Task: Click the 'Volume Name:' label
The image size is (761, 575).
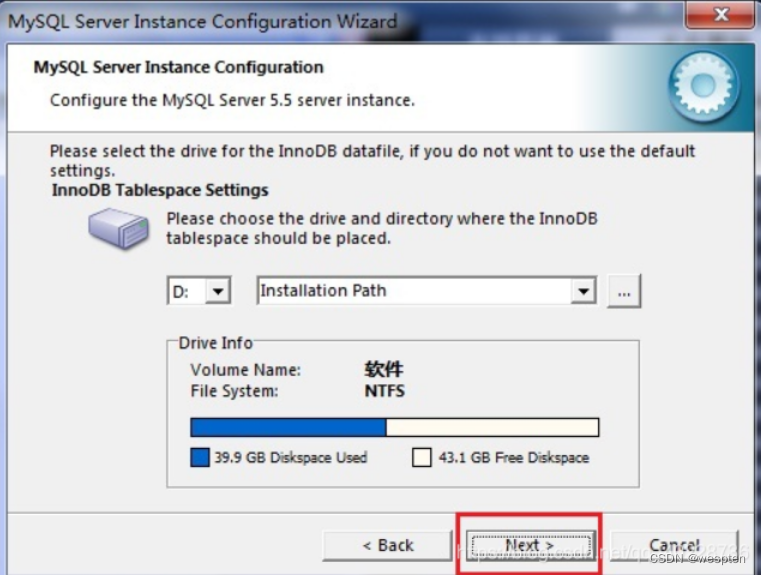Action: click(246, 370)
